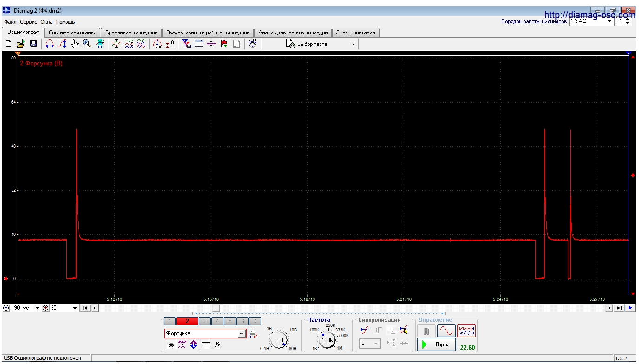Select the magnifier zoom tool

(87, 44)
